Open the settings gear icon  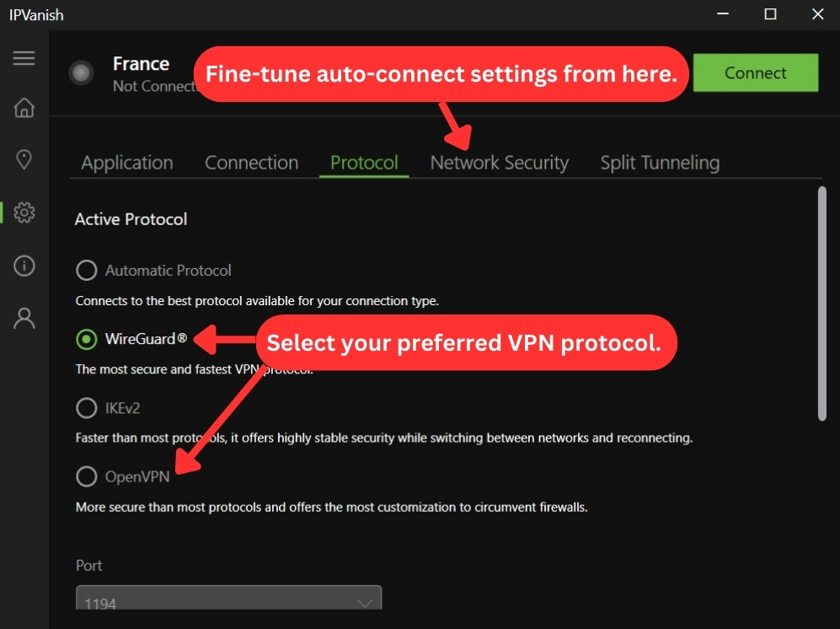24,212
